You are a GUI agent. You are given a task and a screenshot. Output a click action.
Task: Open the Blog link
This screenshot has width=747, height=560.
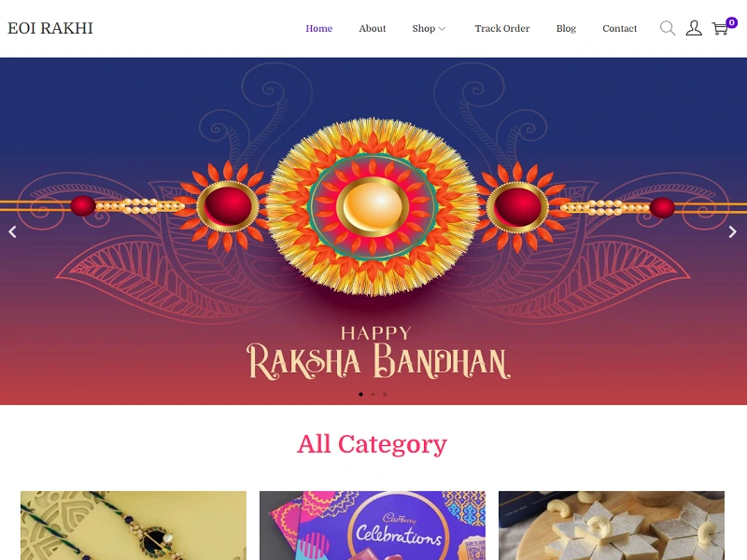click(x=566, y=29)
